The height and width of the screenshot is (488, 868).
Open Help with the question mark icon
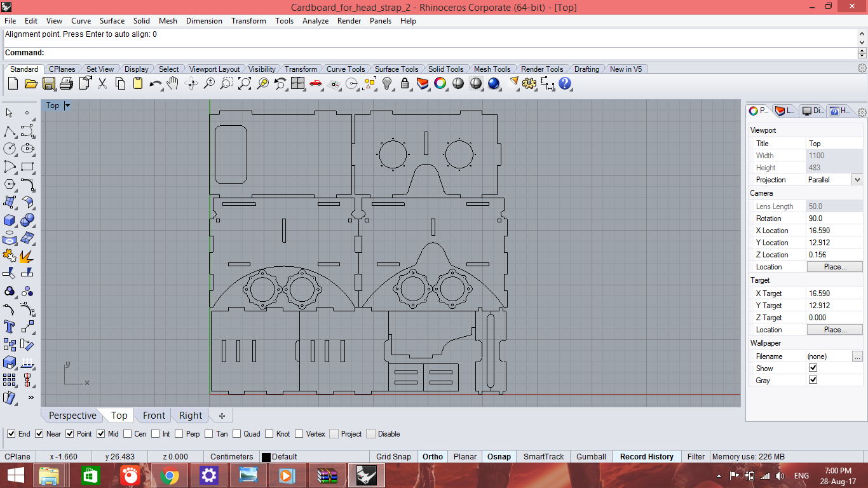[x=565, y=83]
